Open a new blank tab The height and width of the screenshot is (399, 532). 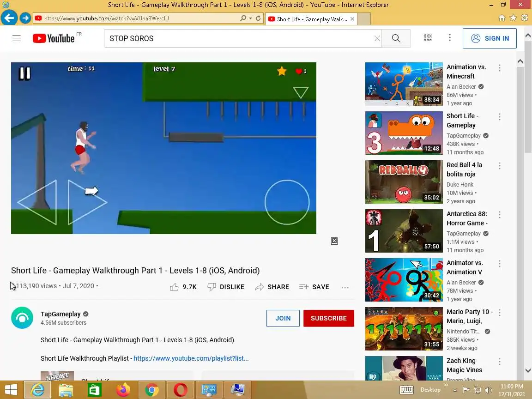(x=364, y=19)
